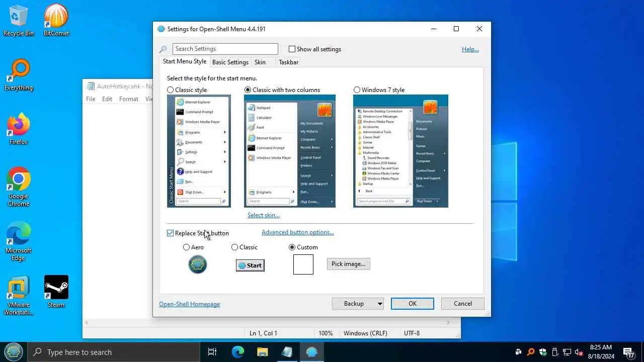This screenshot has width=644, height=362.
Task: Click the Windows 7 style preview thumbnail
Action: pyautogui.click(x=400, y=151)
